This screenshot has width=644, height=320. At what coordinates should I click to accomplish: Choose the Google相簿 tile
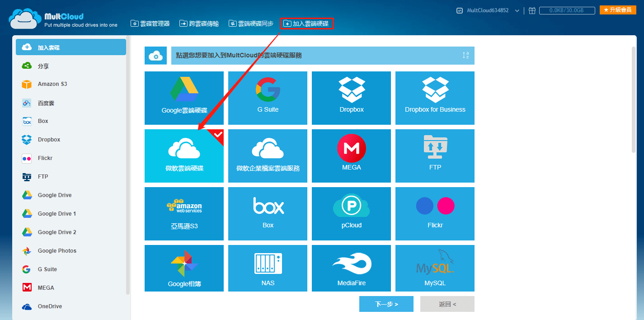tap(184, 268)
